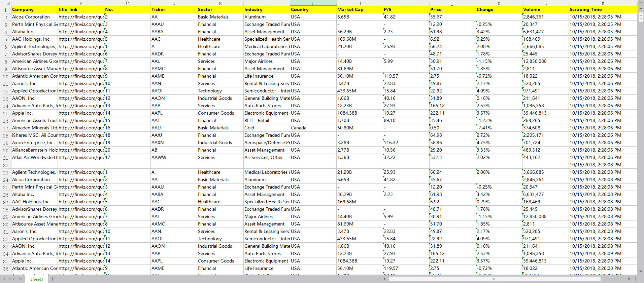Select the 'Ticker' header cell
The height and width of the screenshot is (283, 644).
pos(174,10)
